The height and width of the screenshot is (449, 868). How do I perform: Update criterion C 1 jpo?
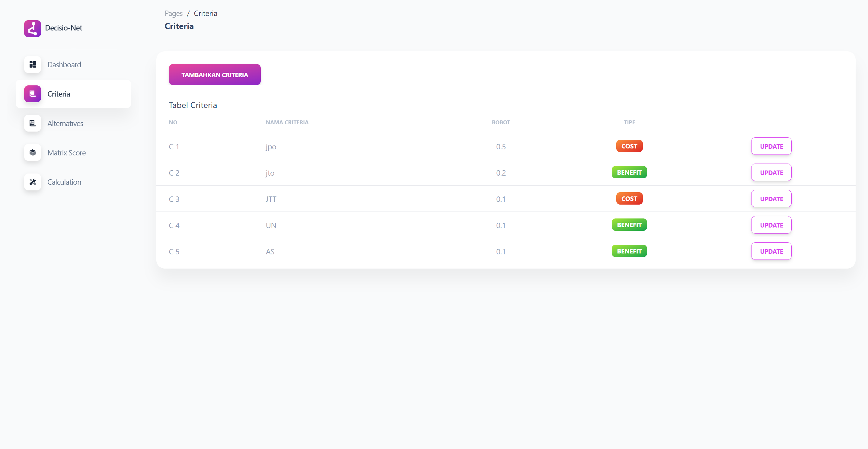[x=771, y=146]
